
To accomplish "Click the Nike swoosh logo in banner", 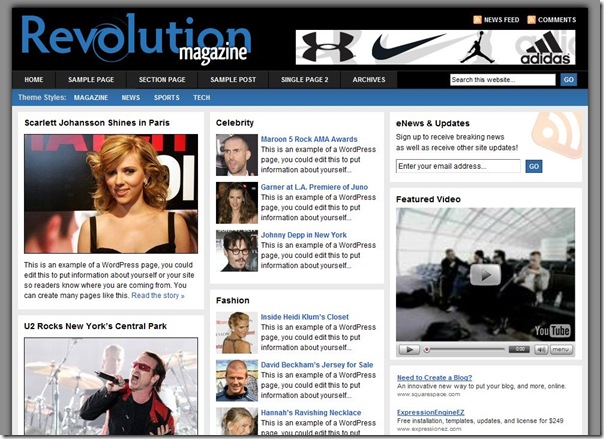I will (x=408, y=47).
